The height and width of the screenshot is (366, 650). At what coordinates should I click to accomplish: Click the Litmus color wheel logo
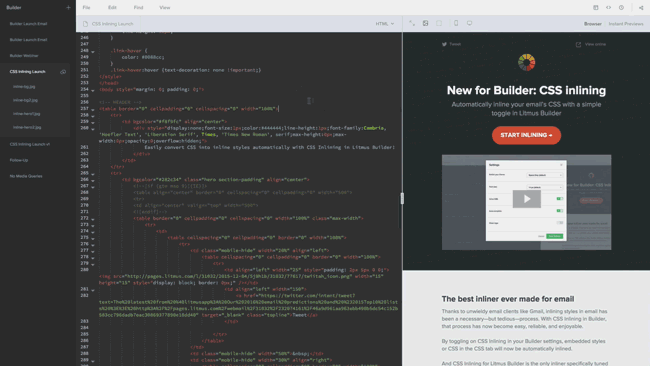point(526,63)
